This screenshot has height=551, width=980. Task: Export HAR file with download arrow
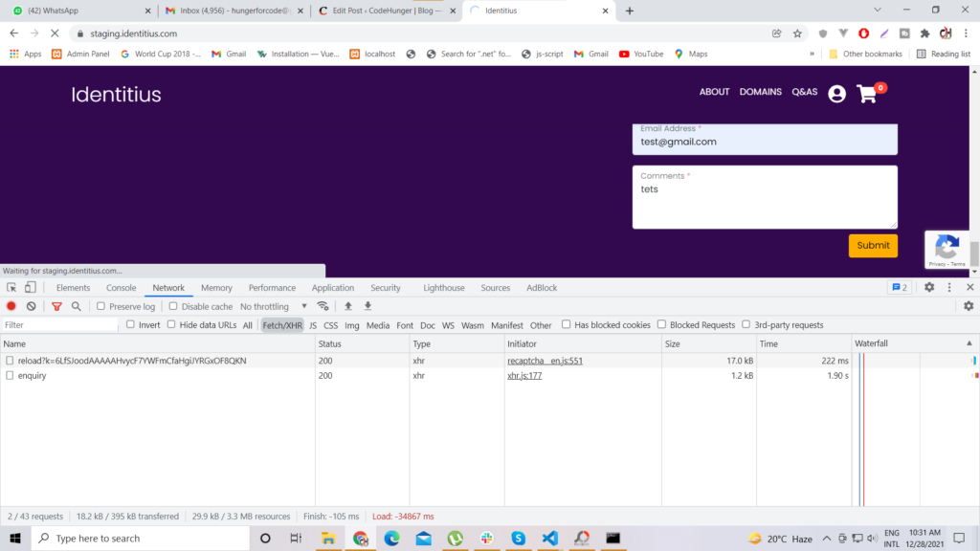click(368, 306)
